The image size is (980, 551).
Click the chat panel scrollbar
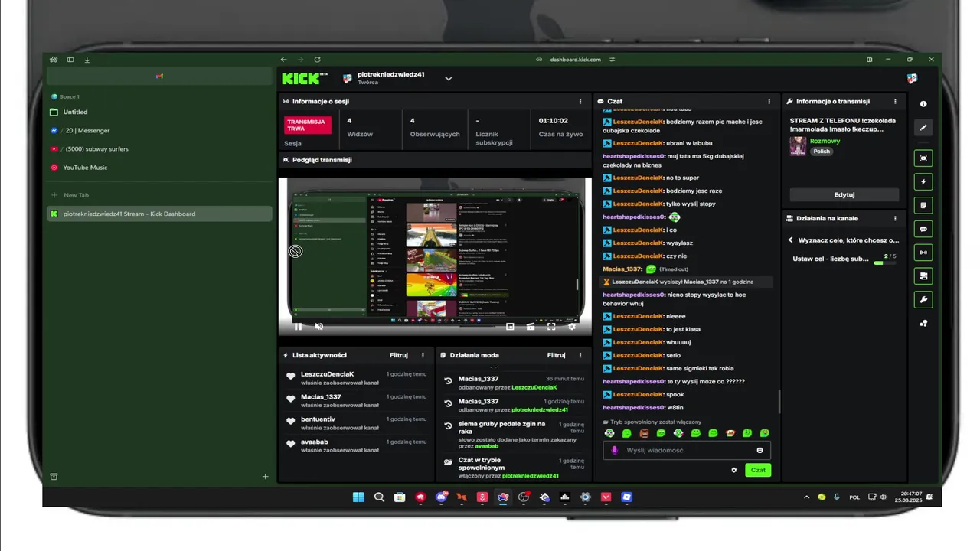779,401
